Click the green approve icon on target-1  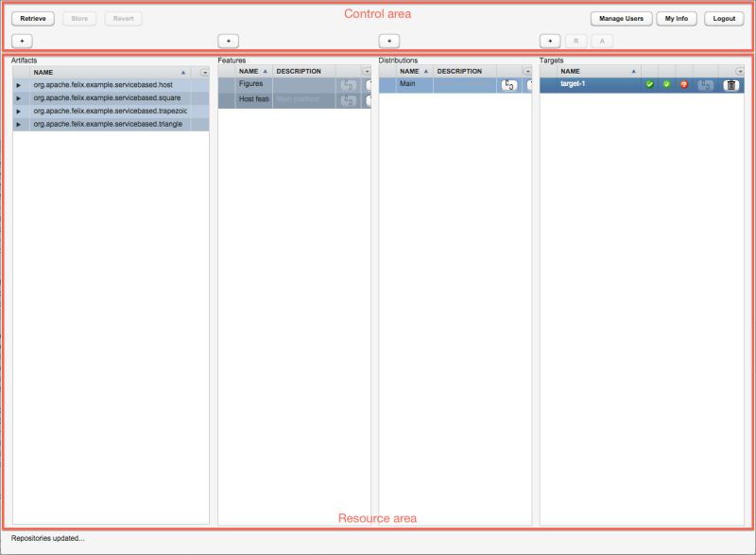[x=649, y=84]
